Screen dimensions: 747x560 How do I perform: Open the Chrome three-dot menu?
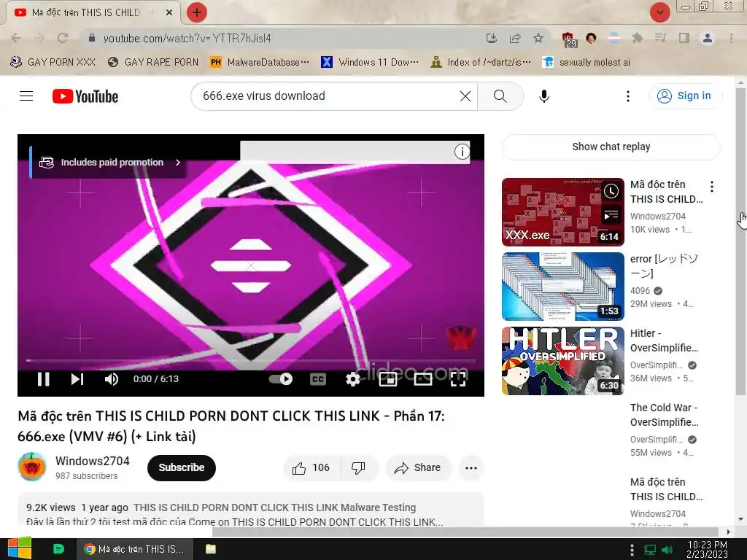(731, 38)
